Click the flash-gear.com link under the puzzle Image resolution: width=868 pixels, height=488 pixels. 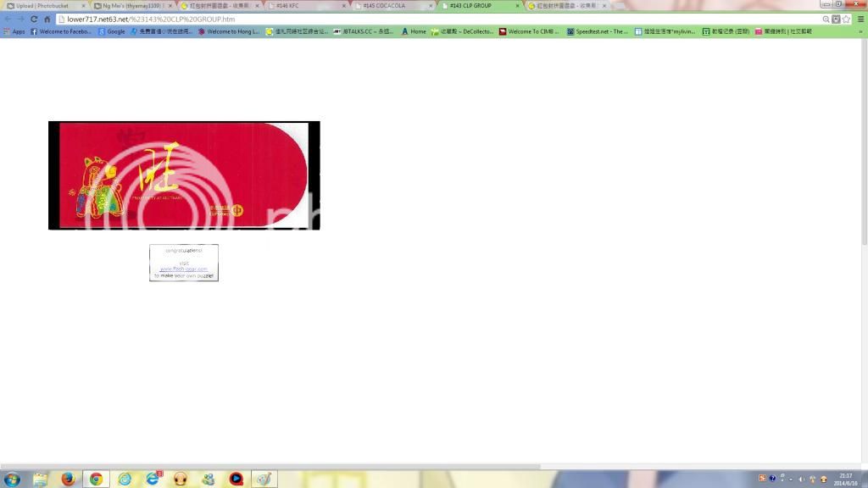pos(183,269)
